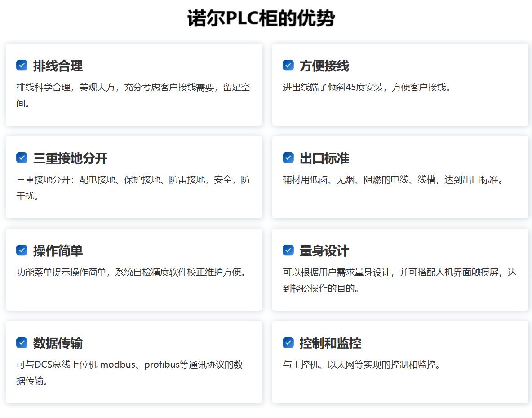Select the 操作简单 card heading

tap(58, 251)
